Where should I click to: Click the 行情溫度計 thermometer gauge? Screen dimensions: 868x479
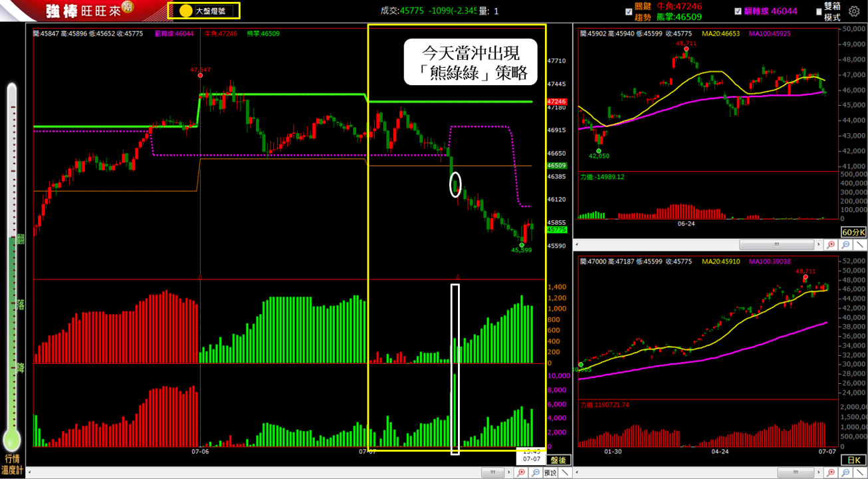click(11, 266)
